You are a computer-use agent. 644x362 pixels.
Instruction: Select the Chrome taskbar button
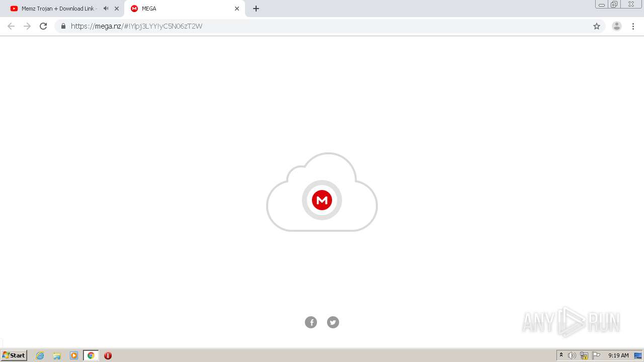pos(91,355)
